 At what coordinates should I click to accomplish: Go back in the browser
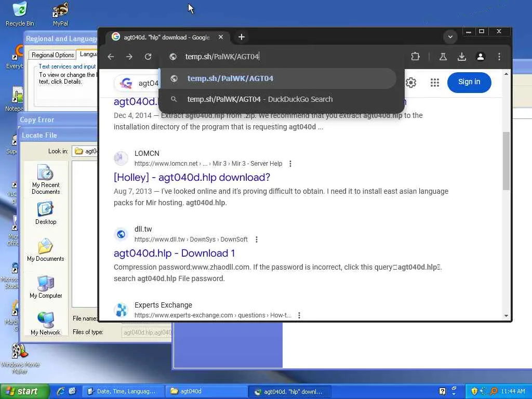(x=111, y=57)
